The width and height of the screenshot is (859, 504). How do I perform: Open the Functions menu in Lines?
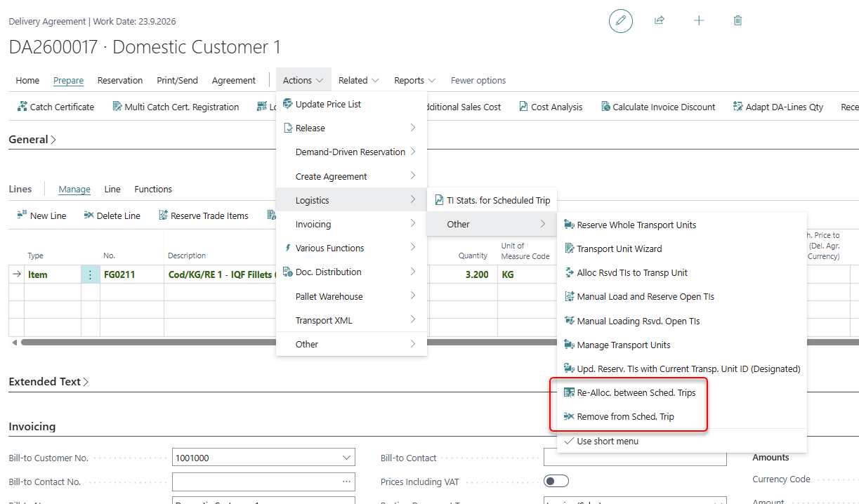(153, 189)
